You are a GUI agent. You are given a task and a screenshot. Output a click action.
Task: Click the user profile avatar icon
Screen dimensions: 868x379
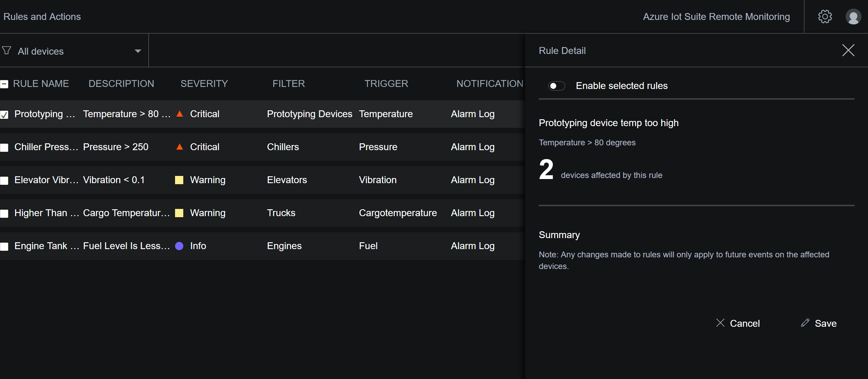tap(854, 16)
